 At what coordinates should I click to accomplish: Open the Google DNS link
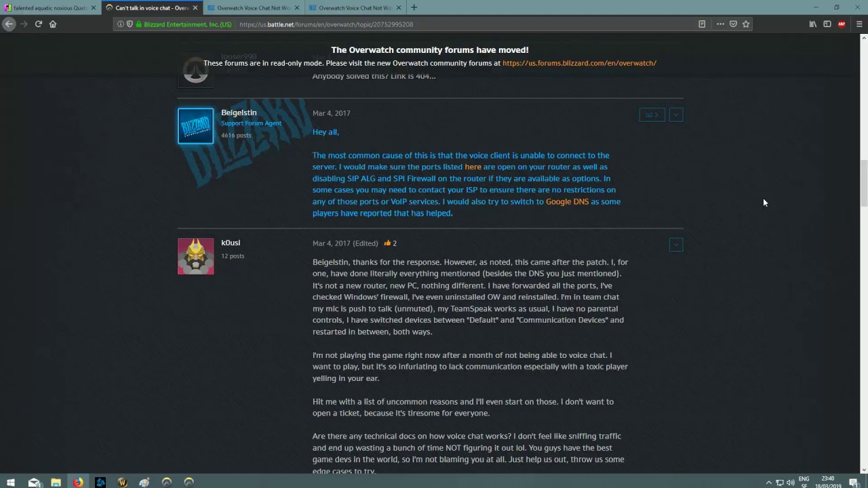(567, 201)
